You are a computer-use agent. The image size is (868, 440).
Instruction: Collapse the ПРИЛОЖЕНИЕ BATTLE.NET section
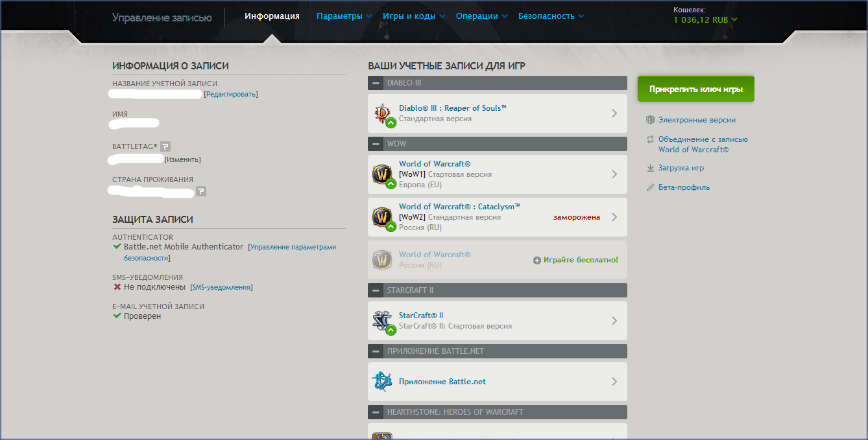[x=376, y=351]
